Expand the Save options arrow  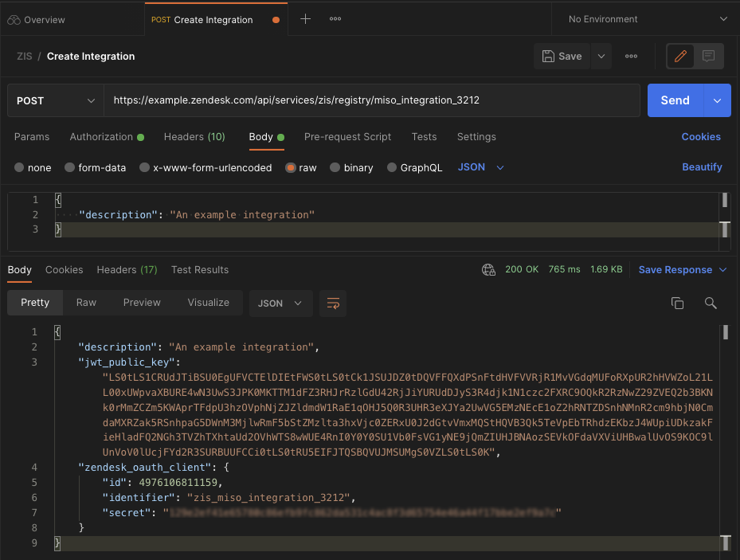601,56
